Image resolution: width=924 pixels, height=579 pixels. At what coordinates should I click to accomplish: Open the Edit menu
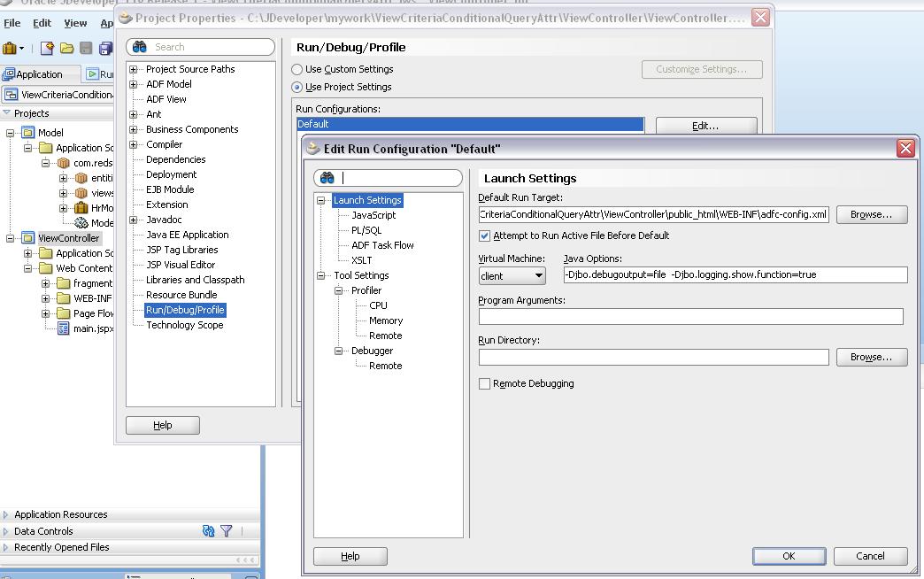41,24
